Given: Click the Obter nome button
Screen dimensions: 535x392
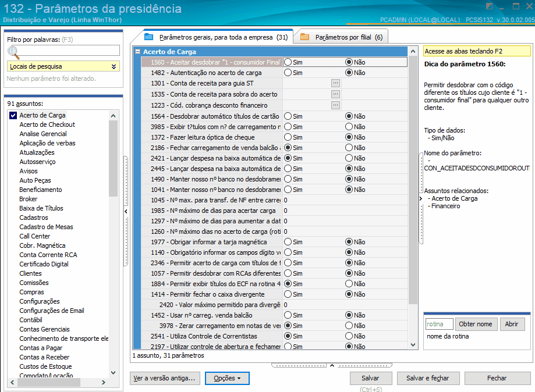Looking at the screenshot, I should click(x=476, y=324).
